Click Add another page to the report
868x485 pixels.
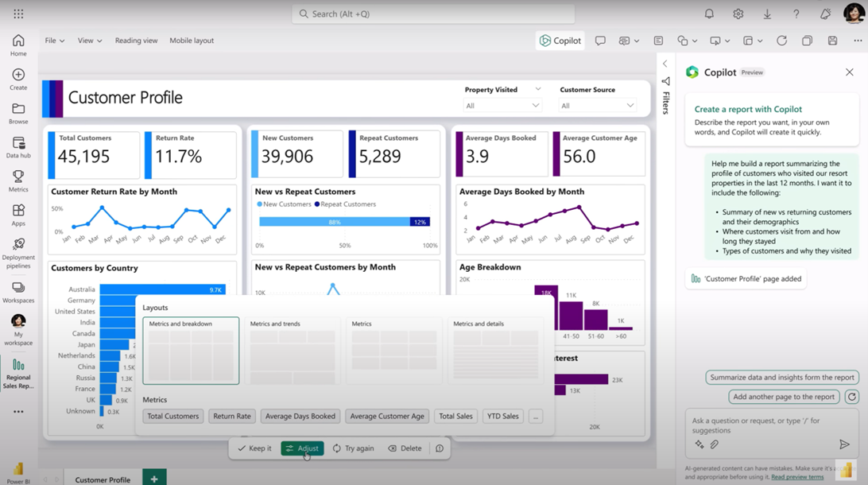point(784,397)
